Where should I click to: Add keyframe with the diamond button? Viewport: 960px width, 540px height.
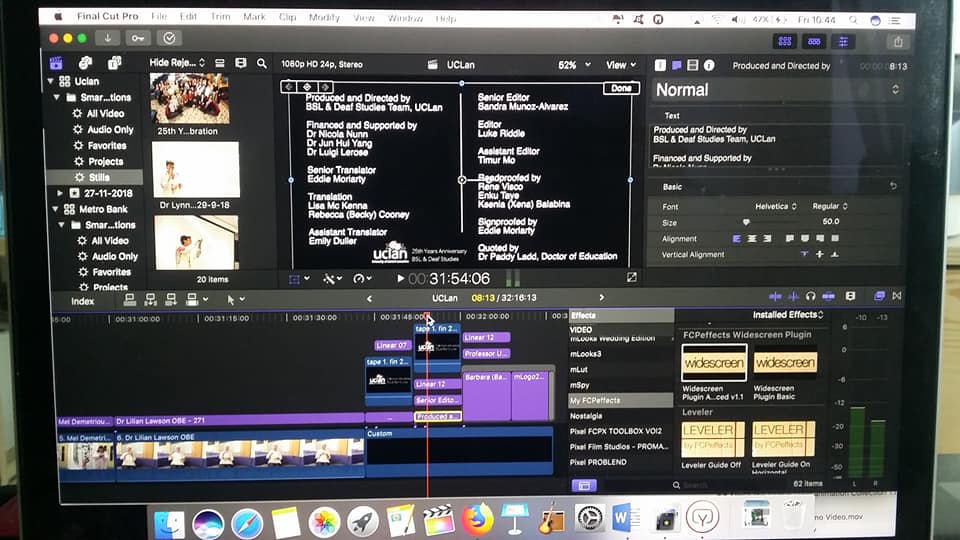307,88
